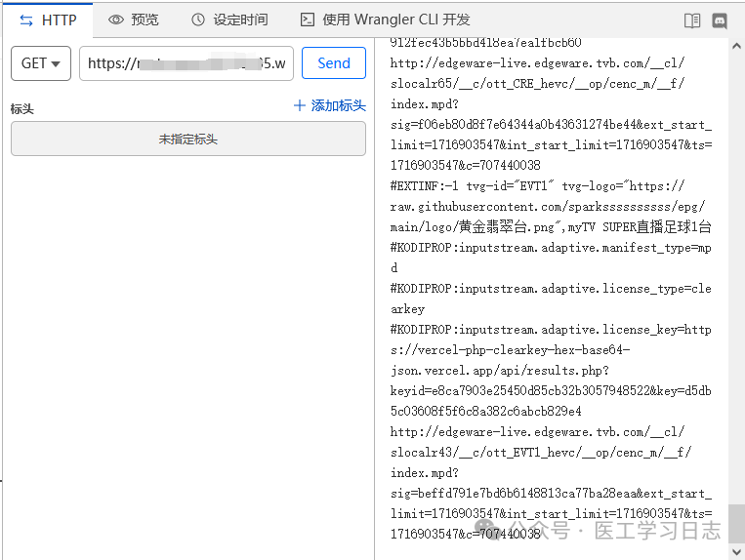Click the text 'slocalr43/__c/ott_EVT1_hevc/__op/cenc_m/__f/'
Image resolution: width=745 pixels, height=560 pixels.
(x=541, y=453)
